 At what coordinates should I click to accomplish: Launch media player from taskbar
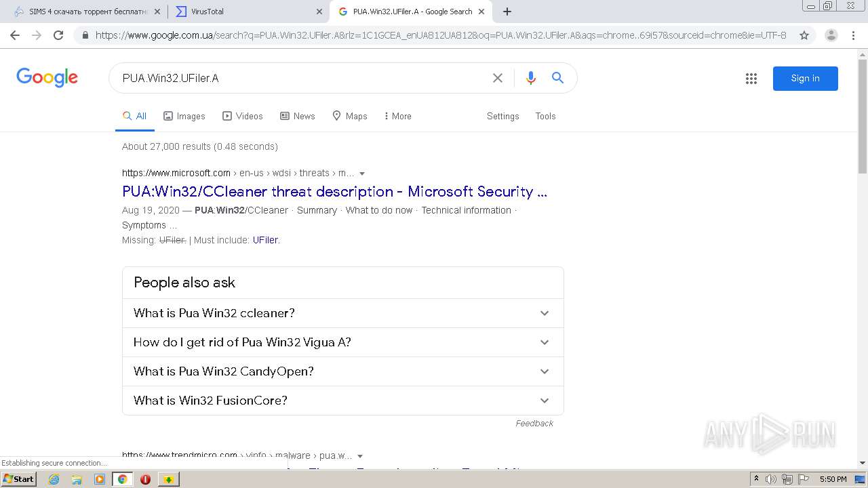(x=100, y=479)
